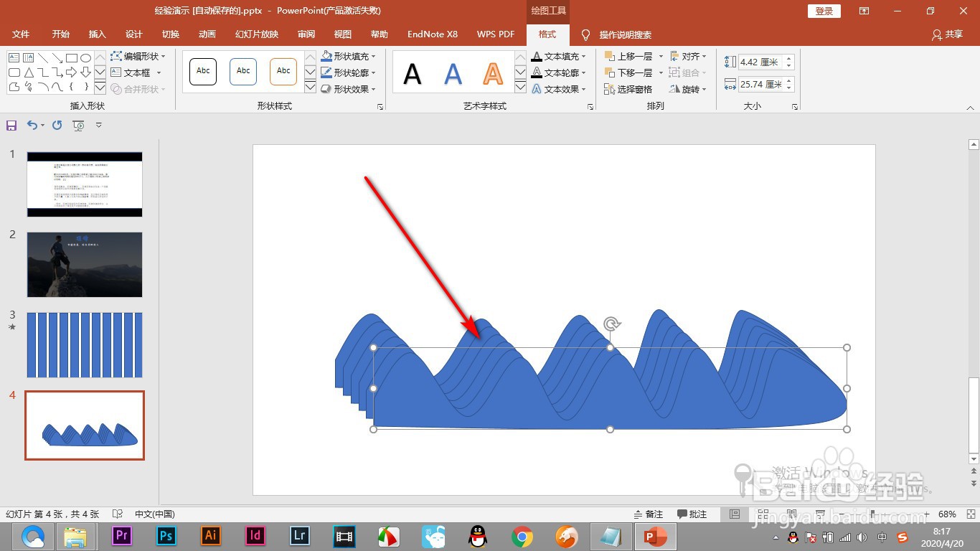Open the Selection Pane (选择窗格)

pos(628,89)
